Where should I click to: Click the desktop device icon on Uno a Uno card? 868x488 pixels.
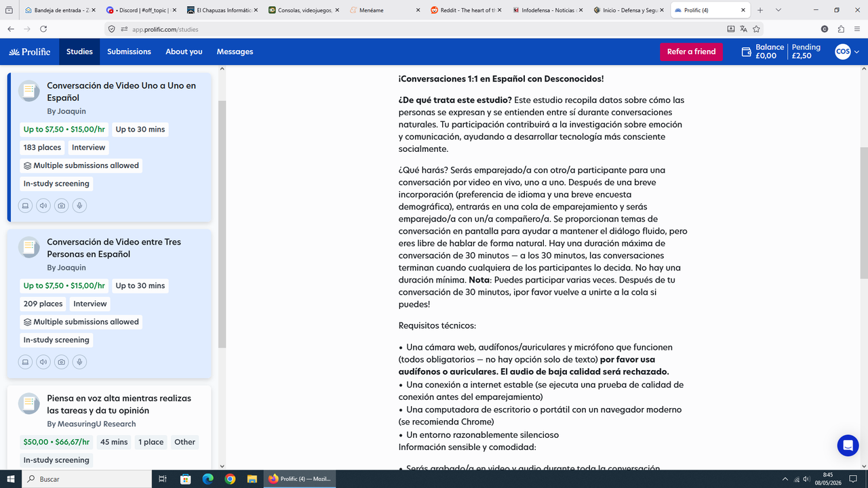(26, 205)
